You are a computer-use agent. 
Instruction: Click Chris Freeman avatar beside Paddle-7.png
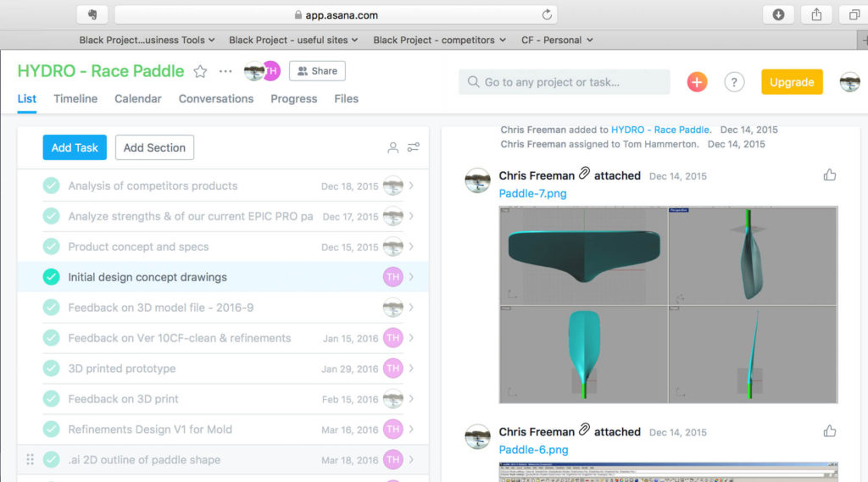tap(477, 180)
